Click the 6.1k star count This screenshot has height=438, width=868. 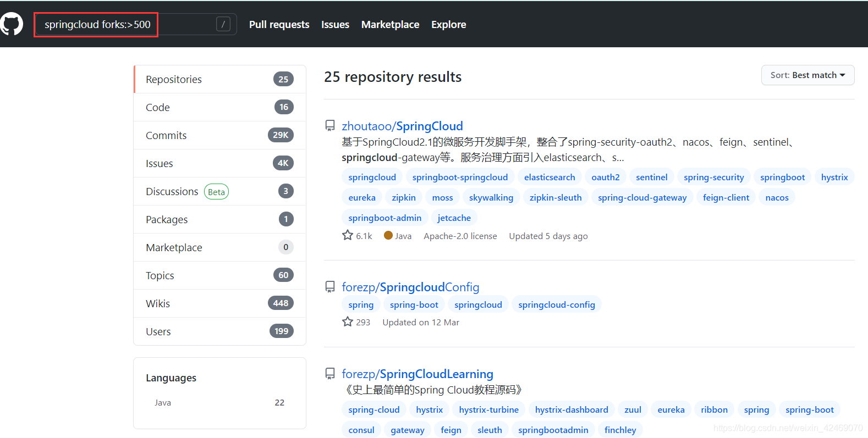[358, 236]
